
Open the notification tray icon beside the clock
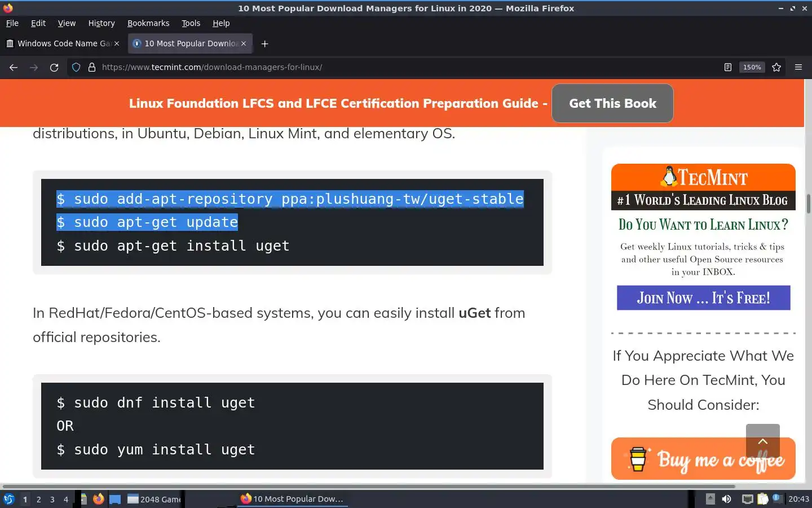(777, 499)
